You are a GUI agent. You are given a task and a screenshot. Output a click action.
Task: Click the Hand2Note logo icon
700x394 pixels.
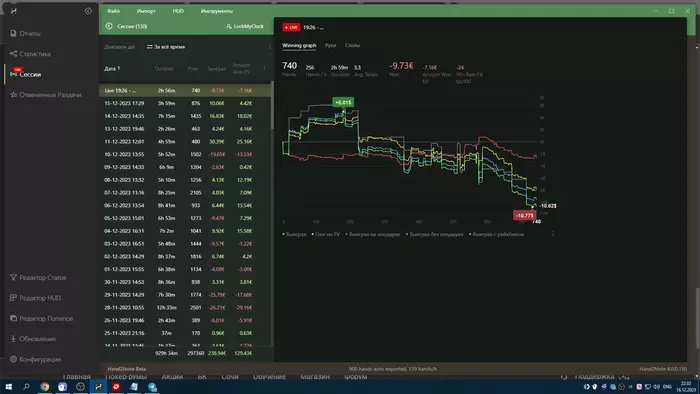point(13,11)
